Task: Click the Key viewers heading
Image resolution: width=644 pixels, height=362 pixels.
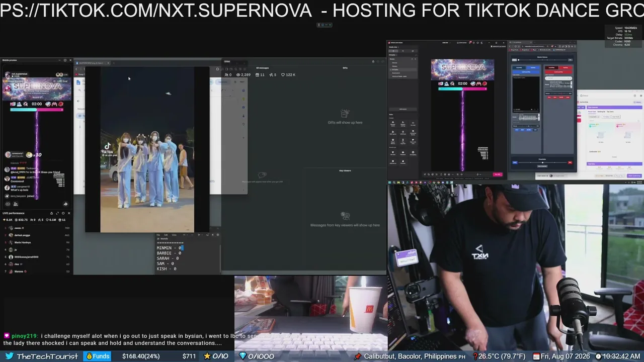Action: [x=345, y=171]
